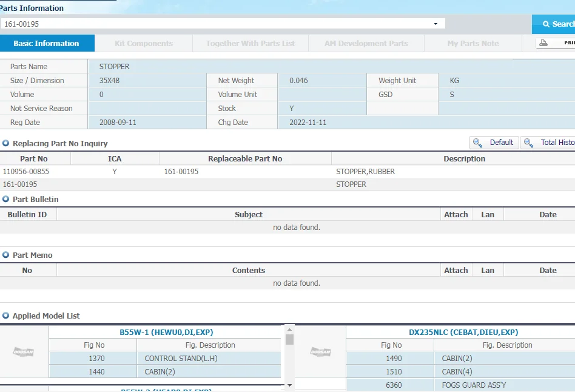The height and width of the screenshot is (392, 575).
Task: Click the bullet icon beside Applied Model List
Action: pyautogui.click(x=6, y=316)
